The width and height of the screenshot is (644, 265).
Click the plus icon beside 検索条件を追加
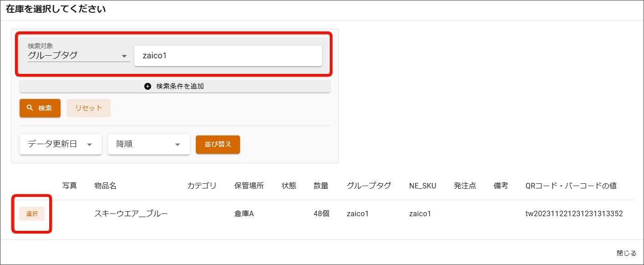[x=148, y=86]
